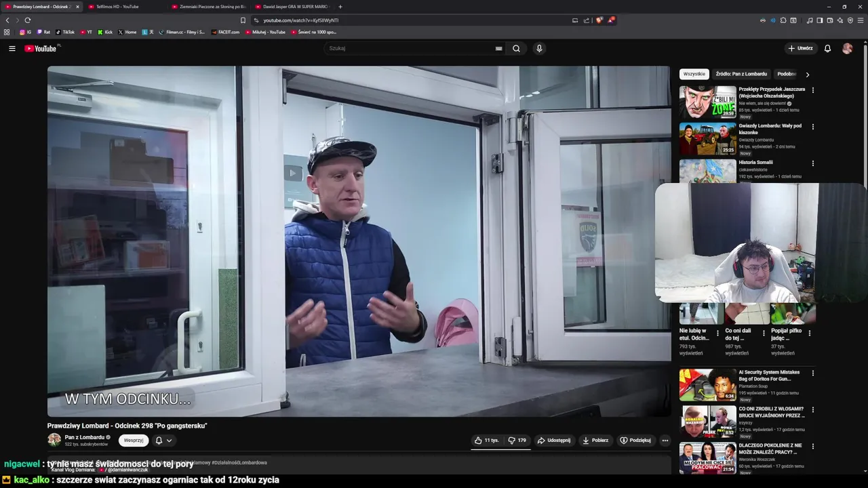The image size is (868, 488).
Task: Click the share page icon in address bar
Action: pyautogui.click(x=587, y=20)
